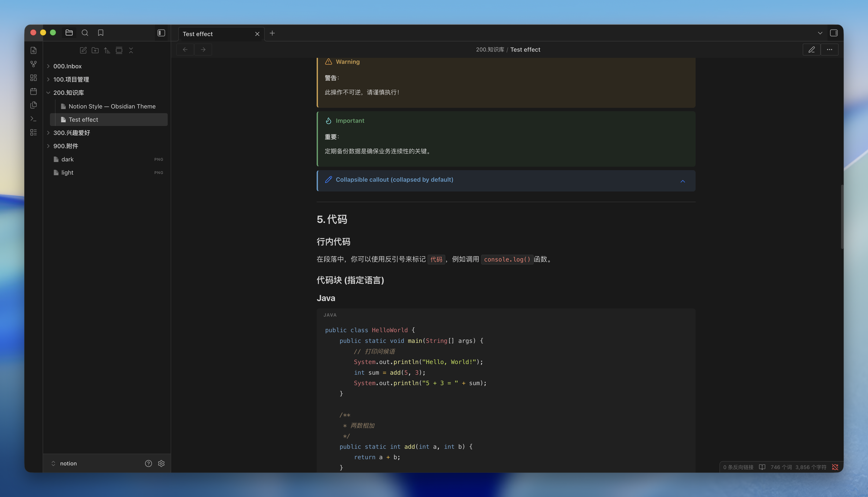Toggle the right sidebar panel
This screenshot has height=497, width=868.
click(x=834, y=33)
